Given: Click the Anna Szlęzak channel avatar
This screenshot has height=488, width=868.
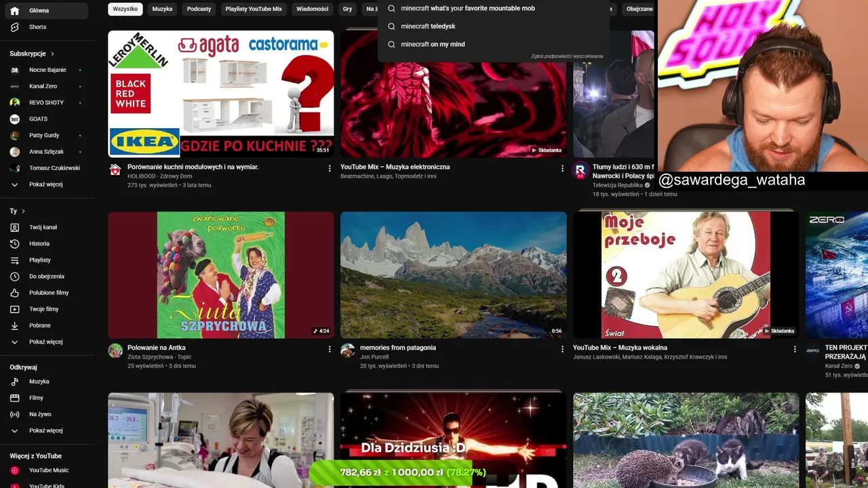Looking at the screenshot, I should [x=14, y=152].
